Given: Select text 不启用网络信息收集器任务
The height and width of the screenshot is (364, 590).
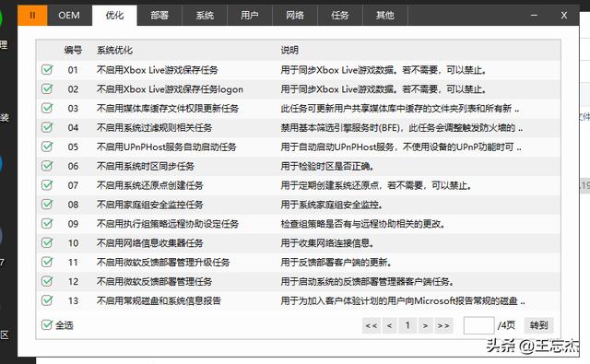Looking at the screenshot, I should pyautogui.click(x=149, y=243).
